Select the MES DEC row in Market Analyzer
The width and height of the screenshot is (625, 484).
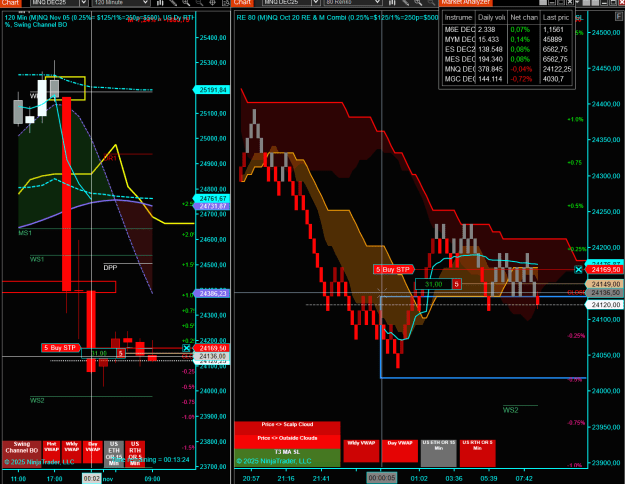[x=507, y=59]
